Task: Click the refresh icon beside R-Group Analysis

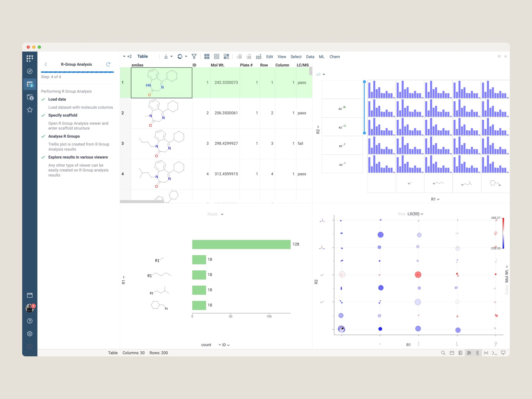Action: (x=108, y=64)
